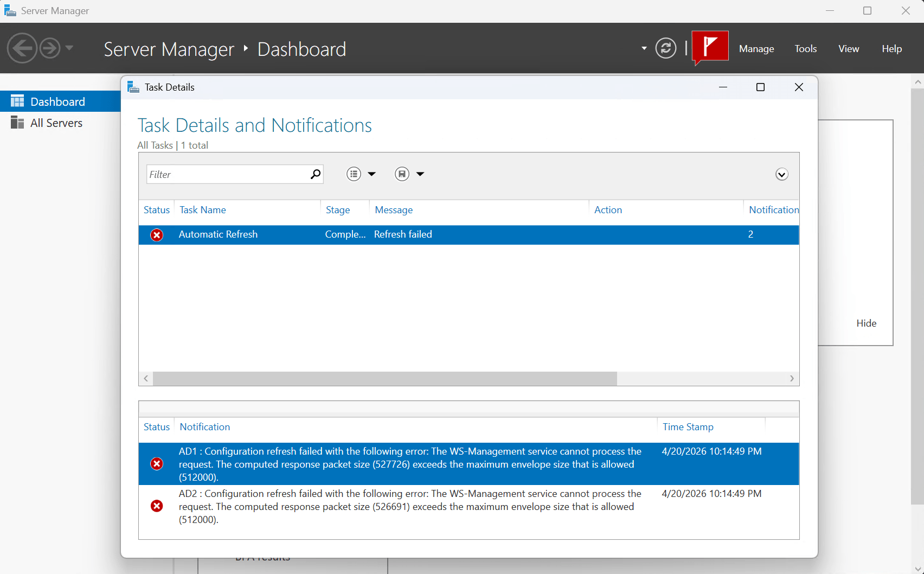Select All Servers in sidebar
The height and width of the screenshot is (574, 924).
pos(56,123)
